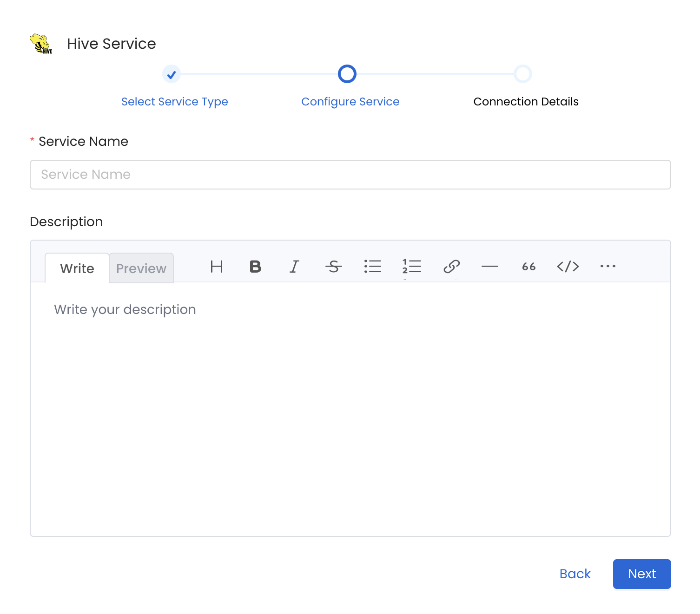Viewport: 700px width, 614px height.
Task: Insert a blockquote
Action: coord(528,267)
